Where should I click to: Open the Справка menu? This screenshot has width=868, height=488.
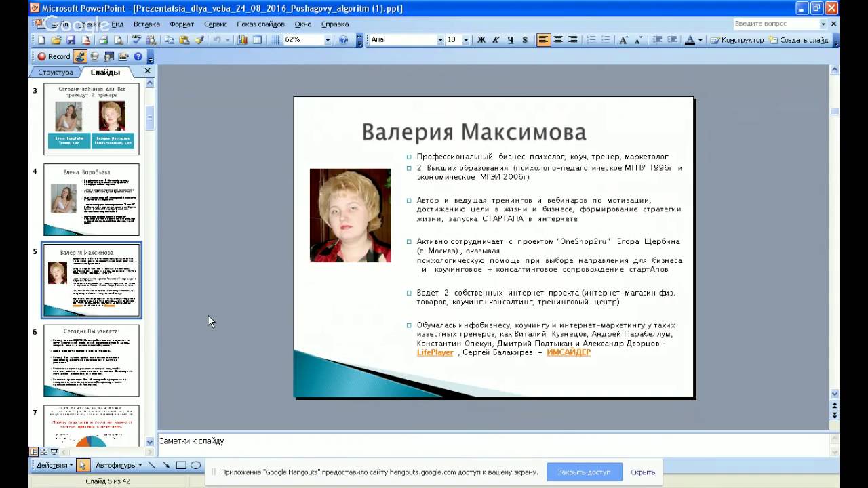335,24
